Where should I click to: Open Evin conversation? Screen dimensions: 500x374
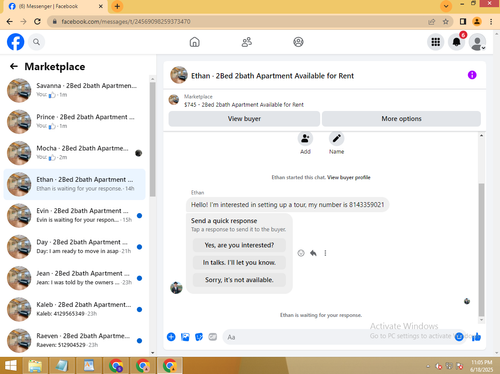(x=75, y=216)
